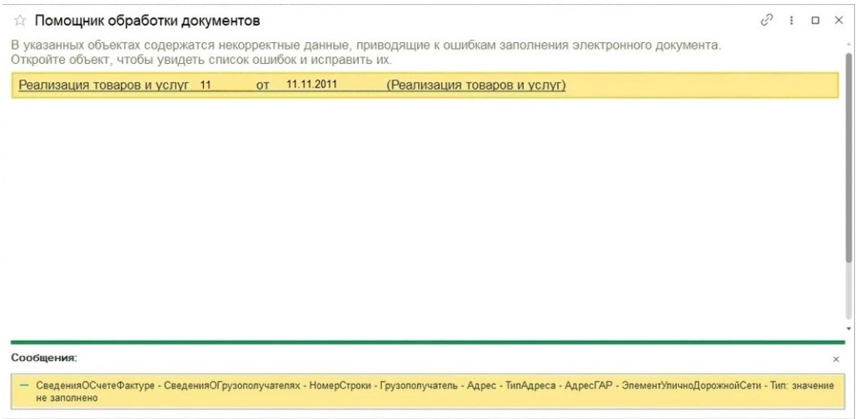Click the scrollbar down arrow
The width and height of the screenshot is (868, 419).
point(849,329)
